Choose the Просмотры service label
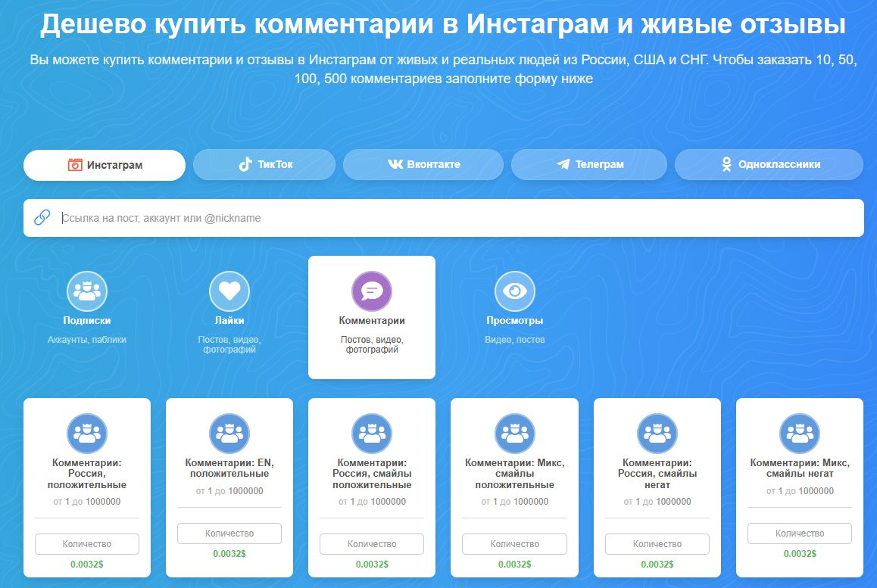Image resolution: width=877 pixels, height=588 pixels. (514, 321)
